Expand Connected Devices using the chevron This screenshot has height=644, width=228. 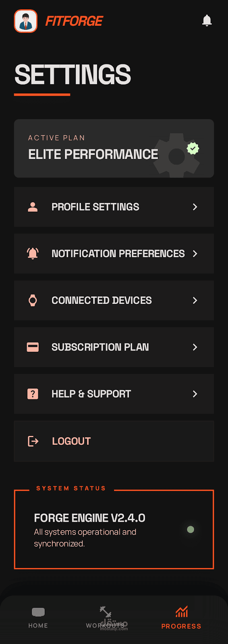click(195, 300)
